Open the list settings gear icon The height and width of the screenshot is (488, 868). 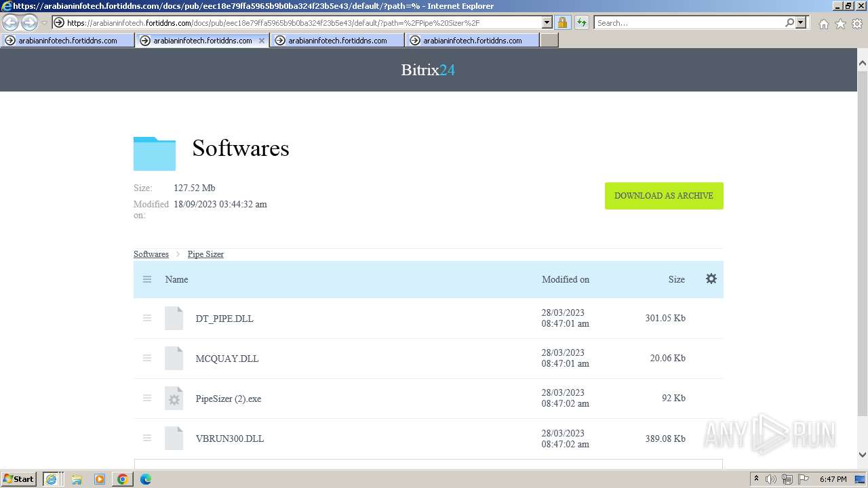click(711, 279)
